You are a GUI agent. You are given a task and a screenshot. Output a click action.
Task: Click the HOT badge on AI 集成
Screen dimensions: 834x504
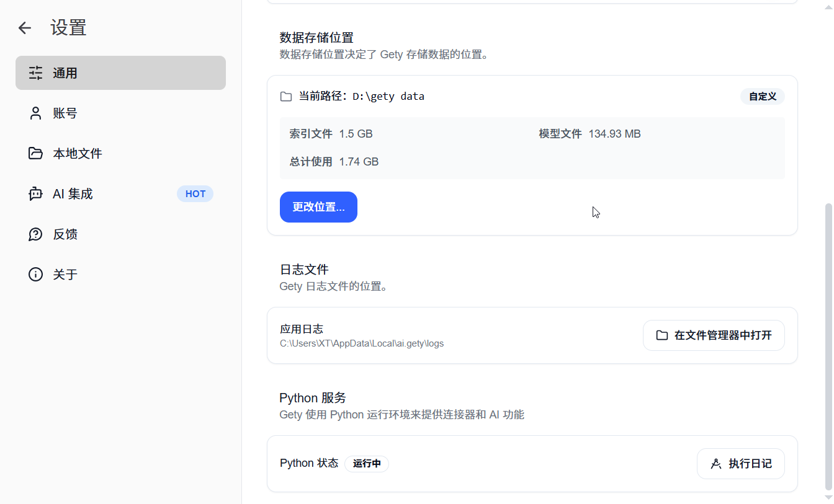tap(195, 194)
